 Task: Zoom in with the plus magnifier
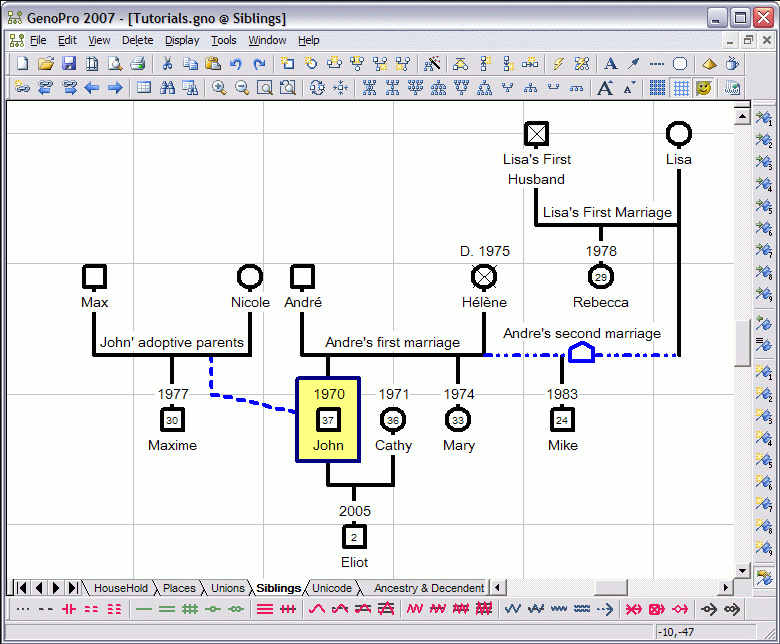click(x=219, y=88)
